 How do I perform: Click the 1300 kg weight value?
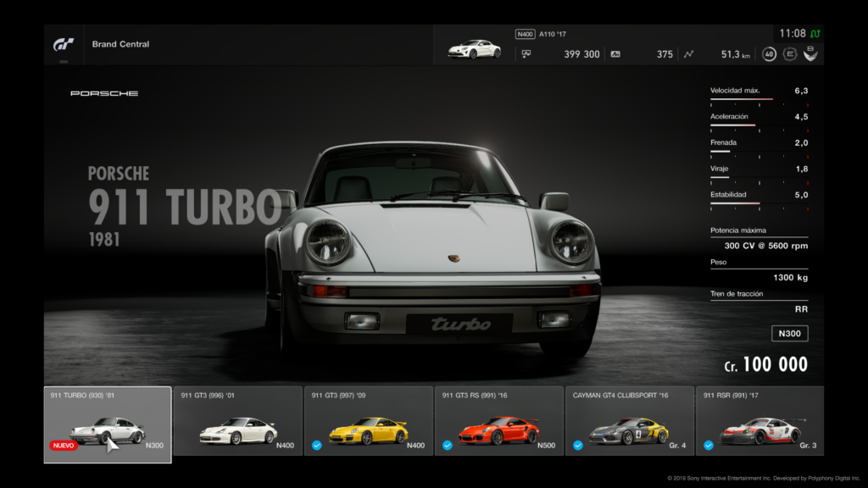coord(791,278)
